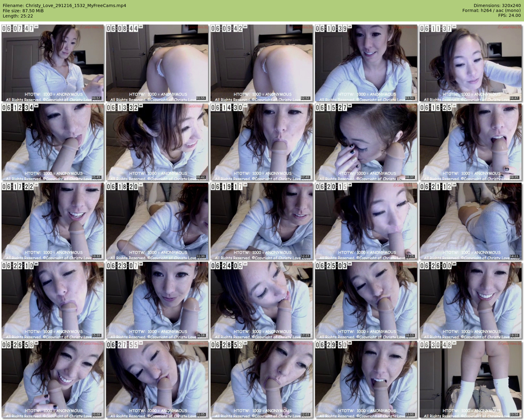Screen dimensions: 524x420
Task: Select the Length 25:22 header text
Action: 18,16
